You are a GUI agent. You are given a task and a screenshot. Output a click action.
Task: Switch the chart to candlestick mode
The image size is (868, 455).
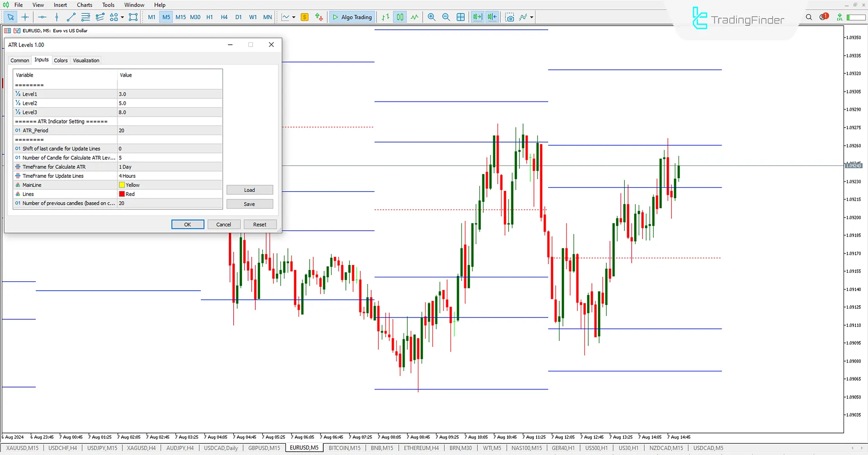click(400, 17)
